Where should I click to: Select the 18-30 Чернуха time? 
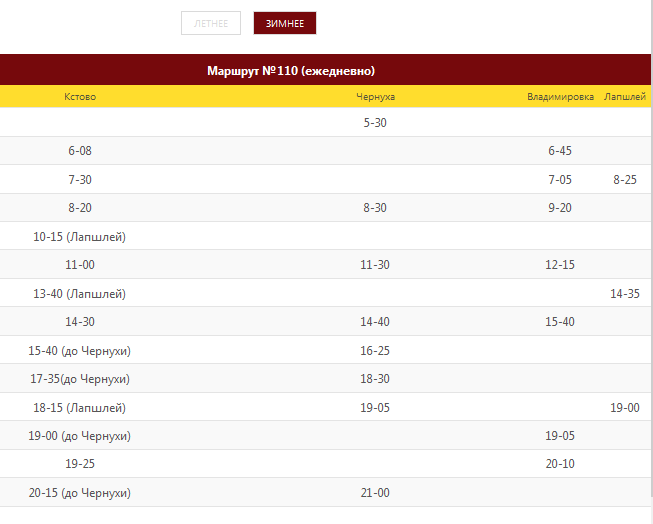point(375,379)
